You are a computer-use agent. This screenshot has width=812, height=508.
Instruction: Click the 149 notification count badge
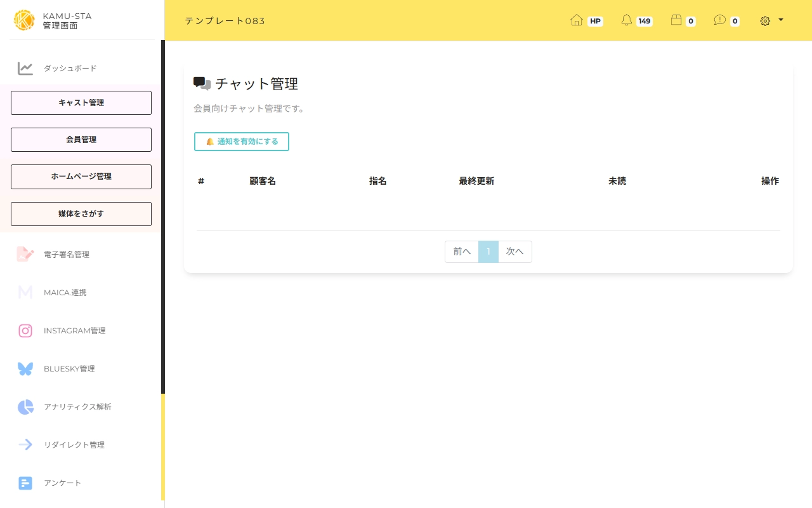[645, 21]
